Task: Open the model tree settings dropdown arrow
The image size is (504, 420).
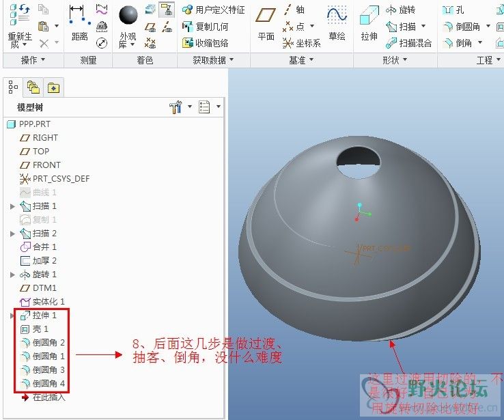Action: pos(190,107)
